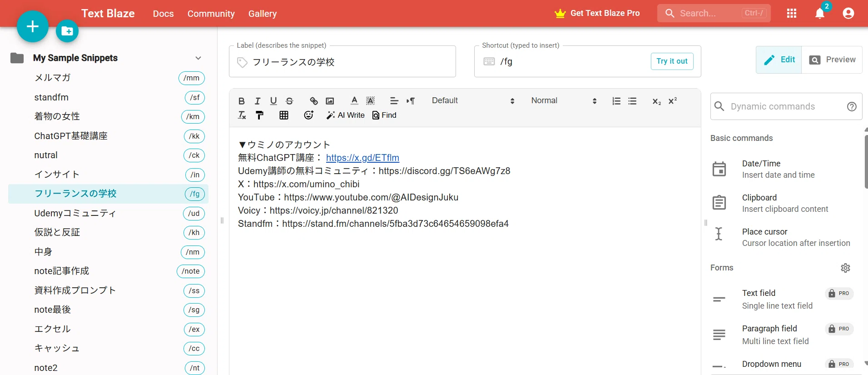Insert a numbered list
868x375 pixels.
(x=616, y=101)
